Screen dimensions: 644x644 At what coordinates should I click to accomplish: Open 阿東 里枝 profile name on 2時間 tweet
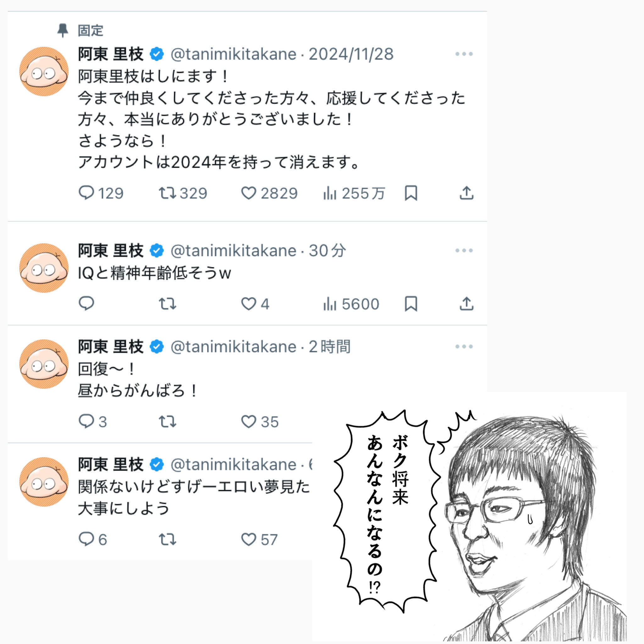point(111,347)
